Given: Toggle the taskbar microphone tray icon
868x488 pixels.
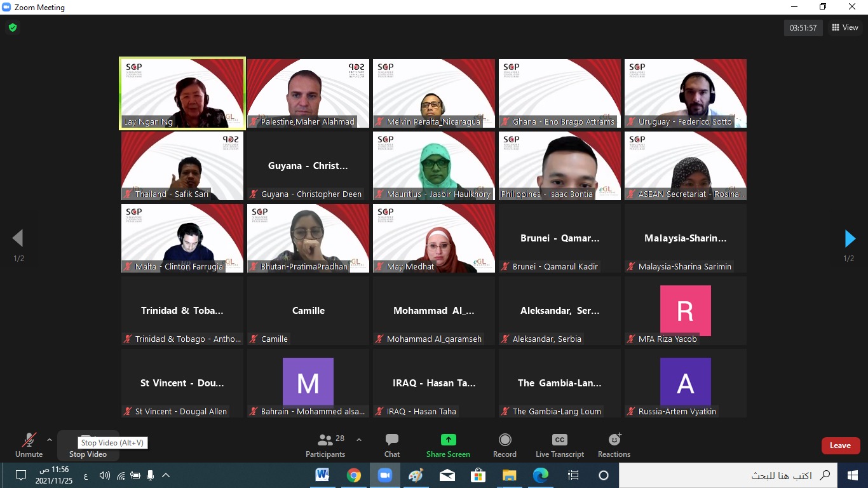Looking at the screenshot, I should click(151, 475).
